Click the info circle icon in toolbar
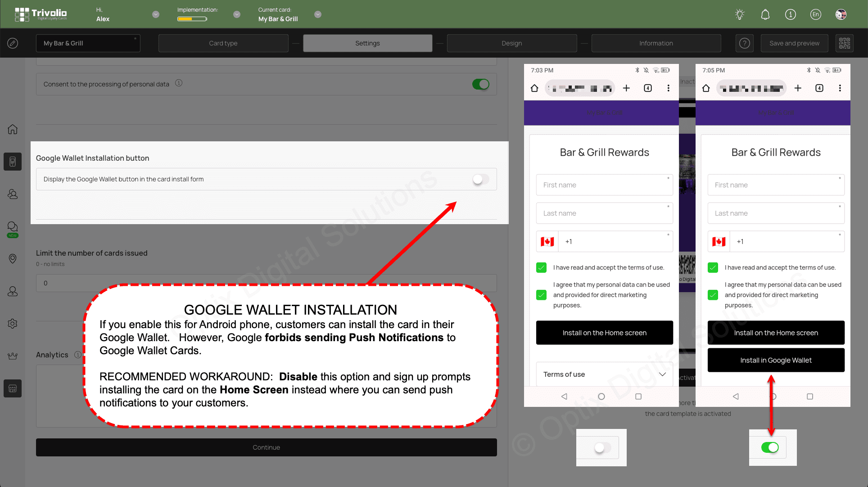 (790, 14)
